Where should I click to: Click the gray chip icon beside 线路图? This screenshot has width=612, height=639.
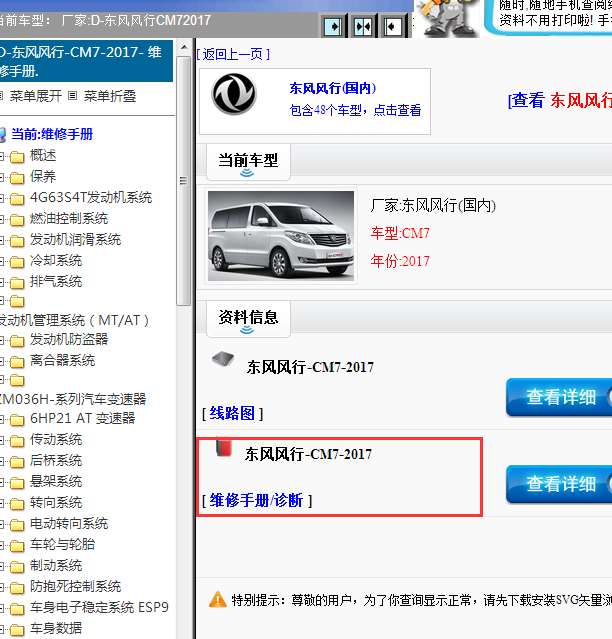pos(223,359)
